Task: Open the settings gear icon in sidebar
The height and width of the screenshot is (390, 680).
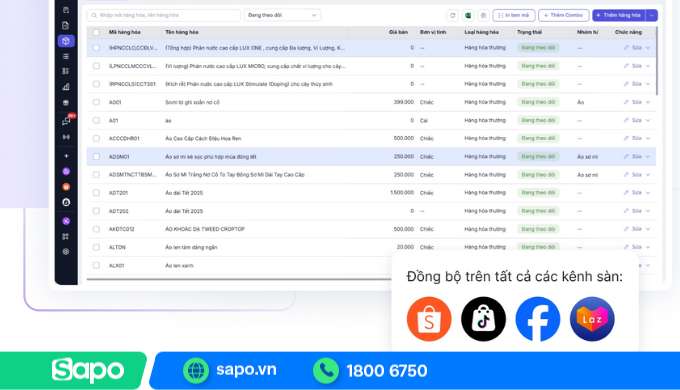Action: click(x=66, y=252)
